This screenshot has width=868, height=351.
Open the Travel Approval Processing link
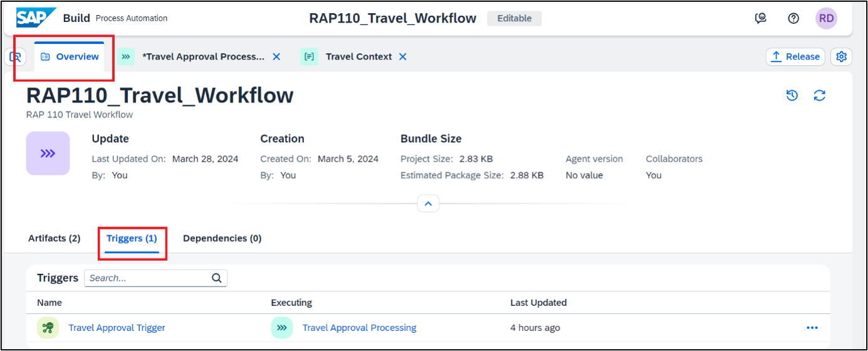[x=359, y=328]
